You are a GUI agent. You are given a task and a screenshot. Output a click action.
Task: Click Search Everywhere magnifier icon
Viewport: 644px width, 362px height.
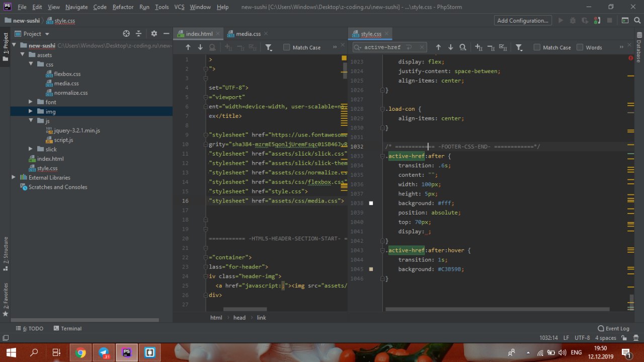636,21
